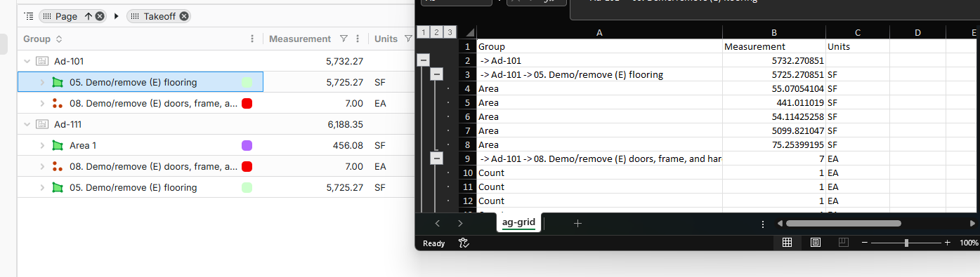The width and height of the screenshot is (980, 277).
Task: Select Excel column D header
Action: click(917, 32)
